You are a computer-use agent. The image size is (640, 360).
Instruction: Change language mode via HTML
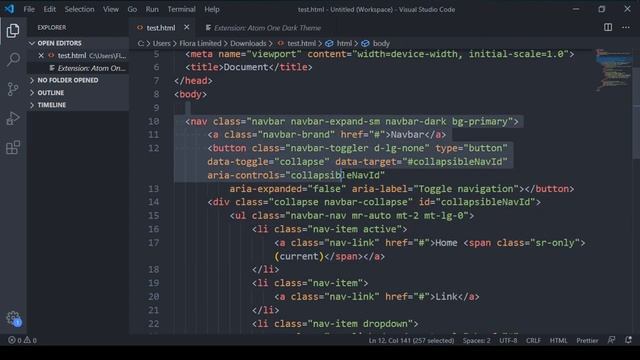point(558,340)
